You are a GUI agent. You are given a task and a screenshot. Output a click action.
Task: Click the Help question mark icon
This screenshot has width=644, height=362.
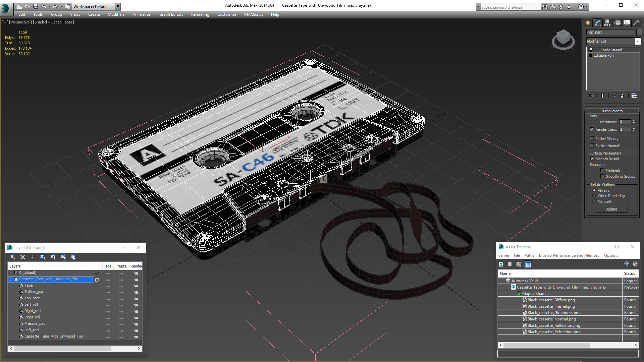[x=581, y=7]
